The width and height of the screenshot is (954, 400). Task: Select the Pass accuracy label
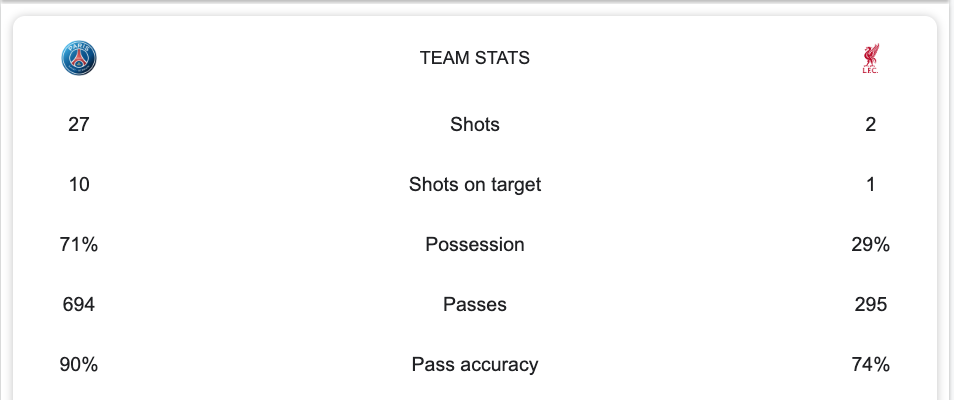click(x=475, y=365)
